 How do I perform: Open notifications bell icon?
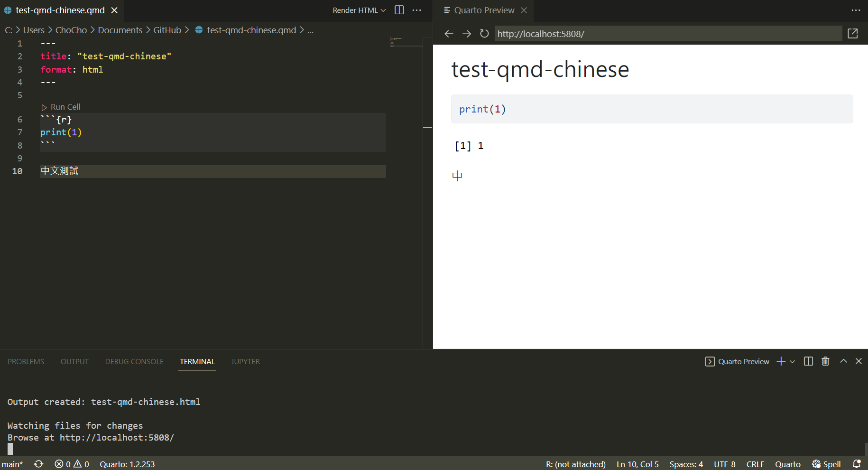[x=857, y=464]
